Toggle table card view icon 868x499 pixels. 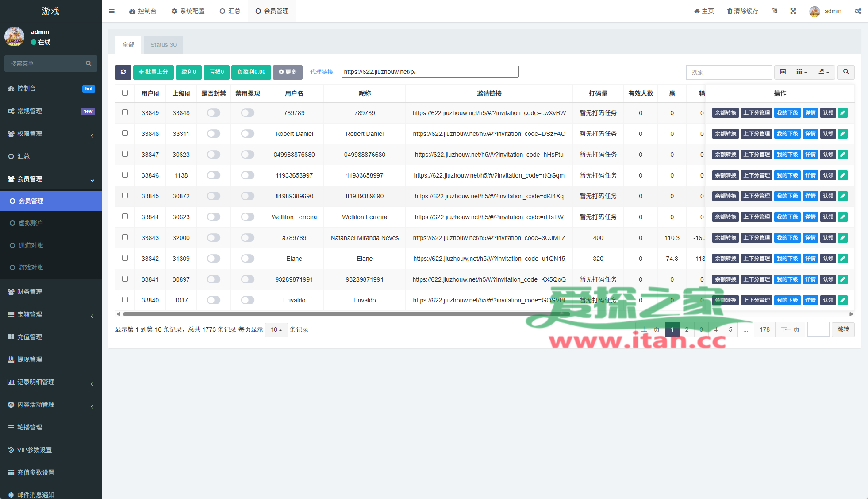[x=783, y=72]
